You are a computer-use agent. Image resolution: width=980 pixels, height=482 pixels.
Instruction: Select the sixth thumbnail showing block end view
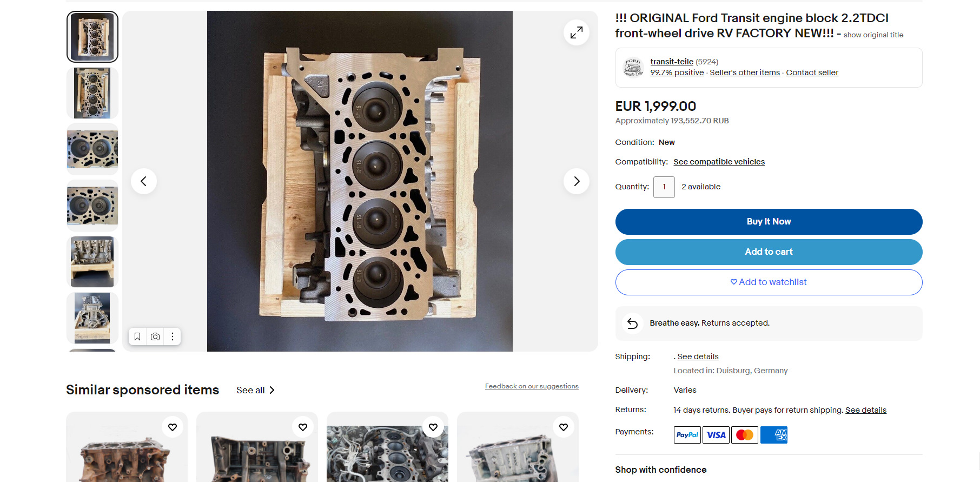92,318
